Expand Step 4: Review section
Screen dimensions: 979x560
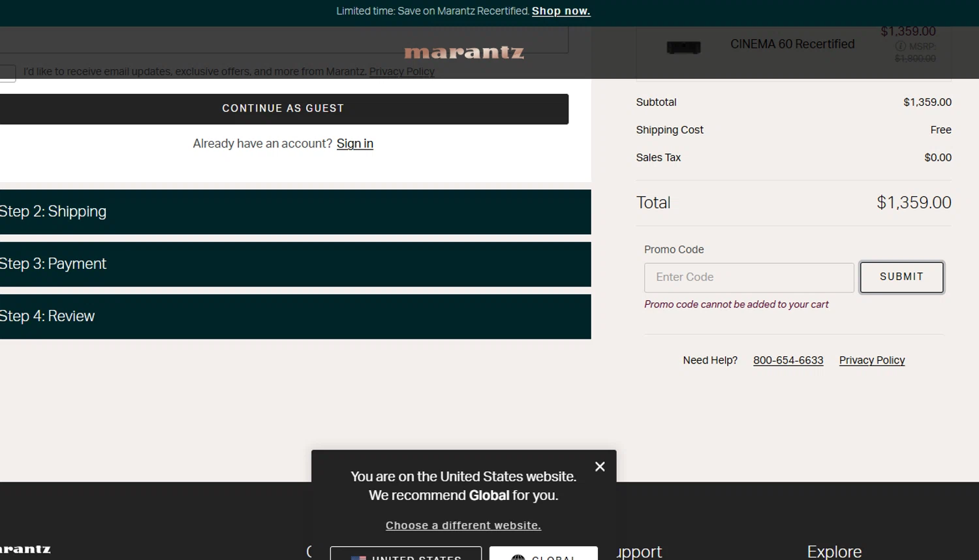pos(295,317)
